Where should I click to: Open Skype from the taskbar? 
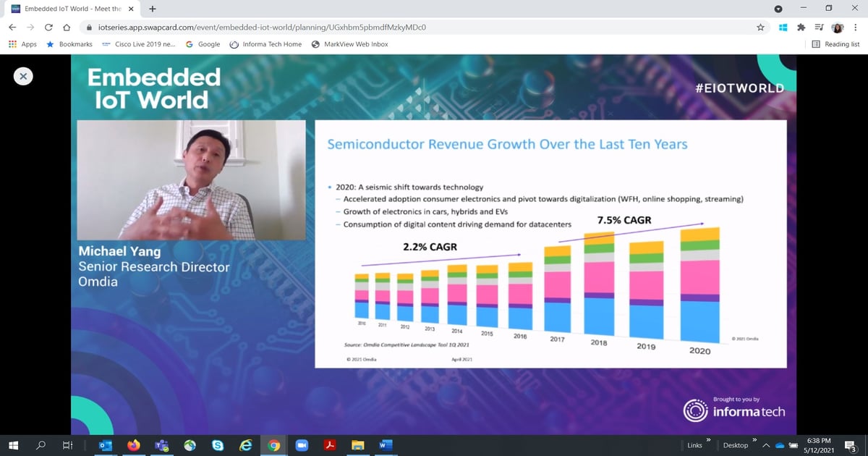pyautogui.click(x=217, y=444)
